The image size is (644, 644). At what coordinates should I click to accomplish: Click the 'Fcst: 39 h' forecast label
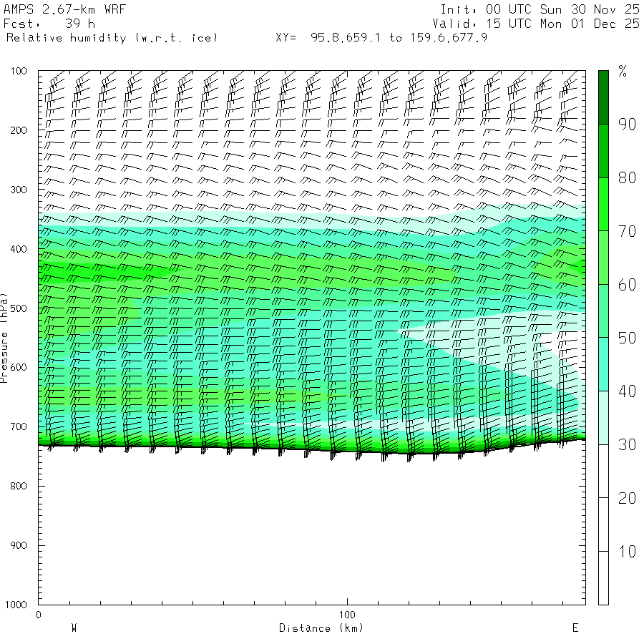[49, 24]
